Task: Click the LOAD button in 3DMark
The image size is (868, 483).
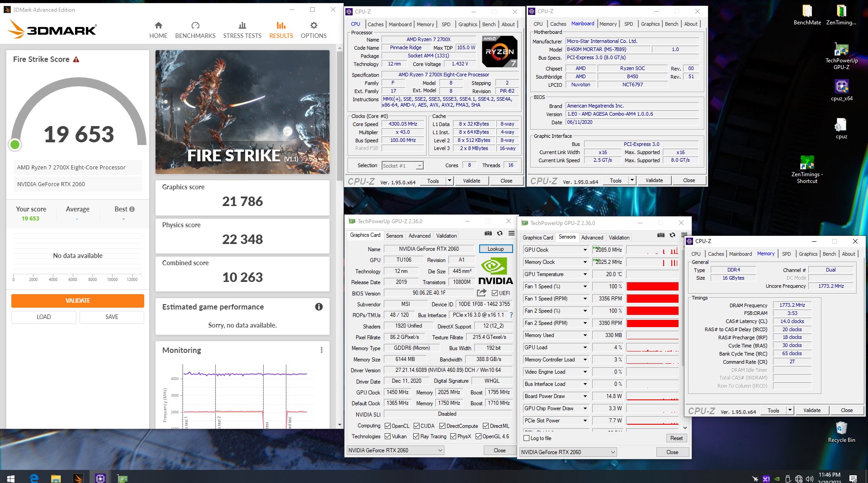Action: [x=44, y=317]
